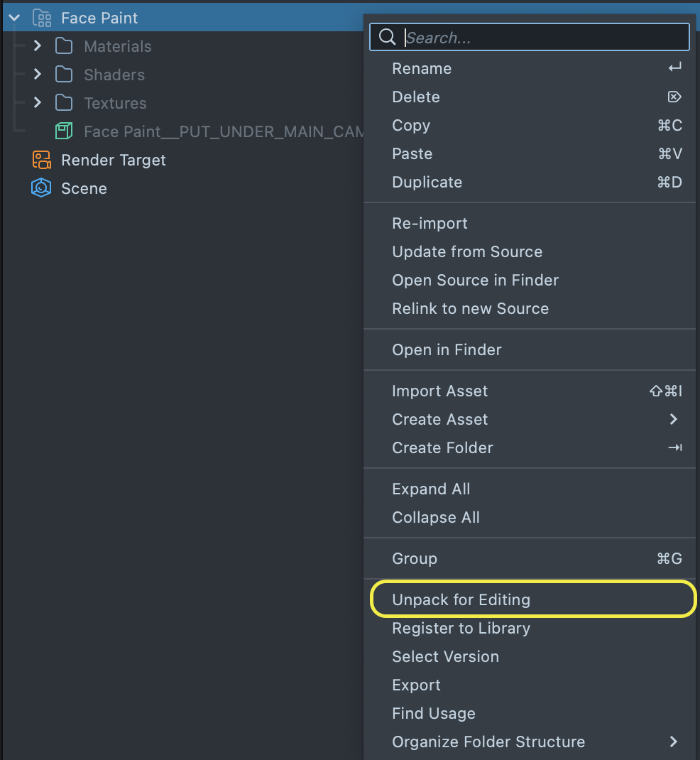
Task: Choose Unpack for Editing
Action: click(461, 599)
